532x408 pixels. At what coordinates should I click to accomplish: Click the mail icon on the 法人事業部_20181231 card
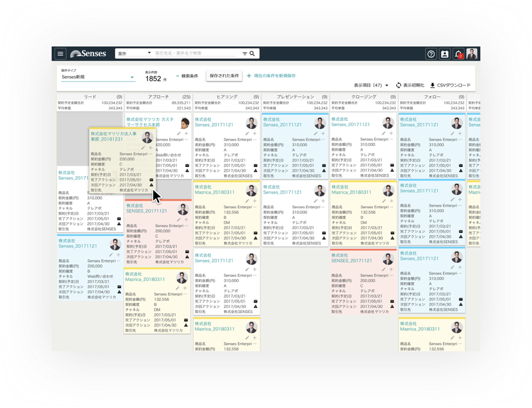151,180
